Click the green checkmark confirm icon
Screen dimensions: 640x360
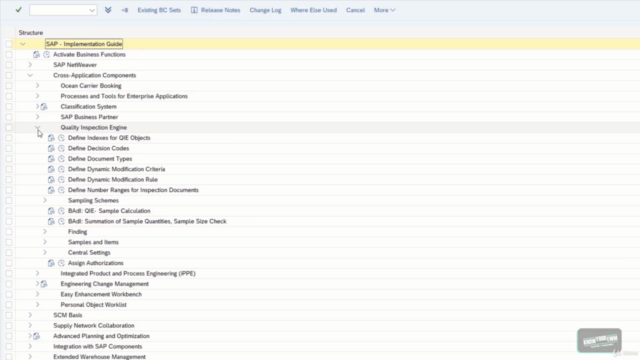(18, 10)
